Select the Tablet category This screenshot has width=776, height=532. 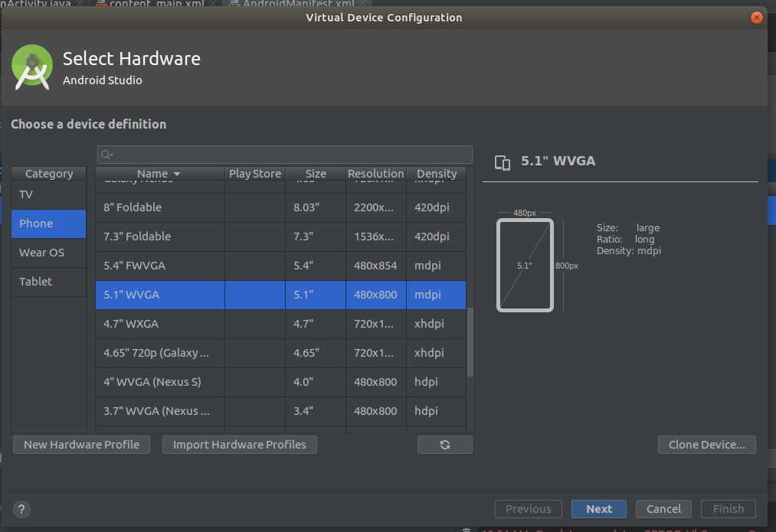48,282
